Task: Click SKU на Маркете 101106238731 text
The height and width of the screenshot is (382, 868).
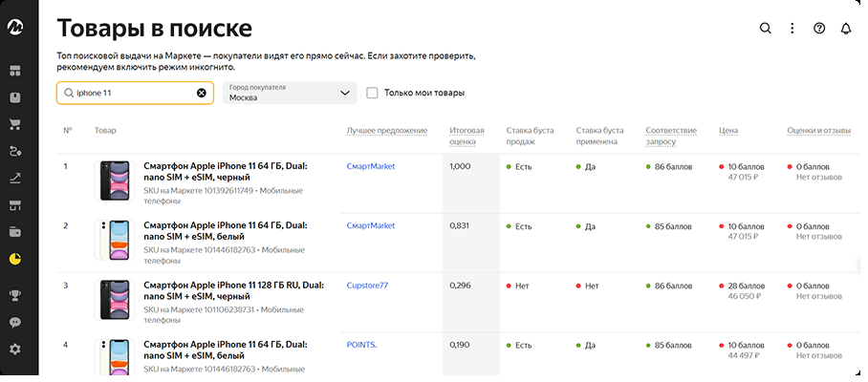Action: 199,309
